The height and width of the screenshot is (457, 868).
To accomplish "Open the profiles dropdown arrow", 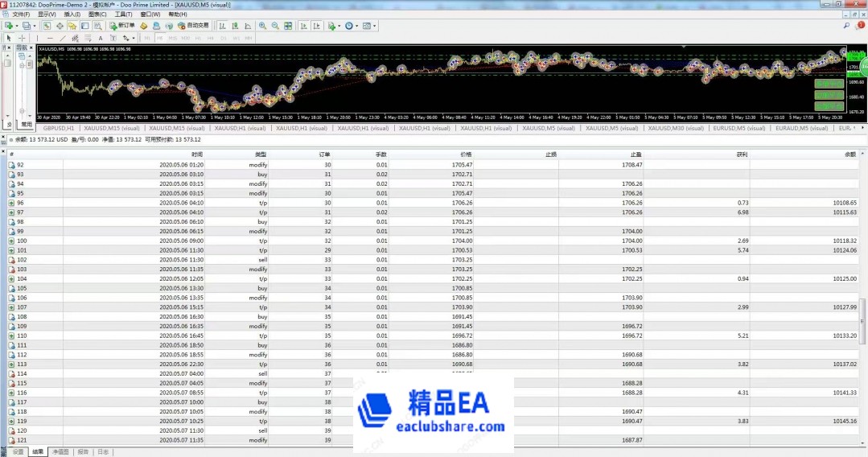I will [x=35, y=26].
